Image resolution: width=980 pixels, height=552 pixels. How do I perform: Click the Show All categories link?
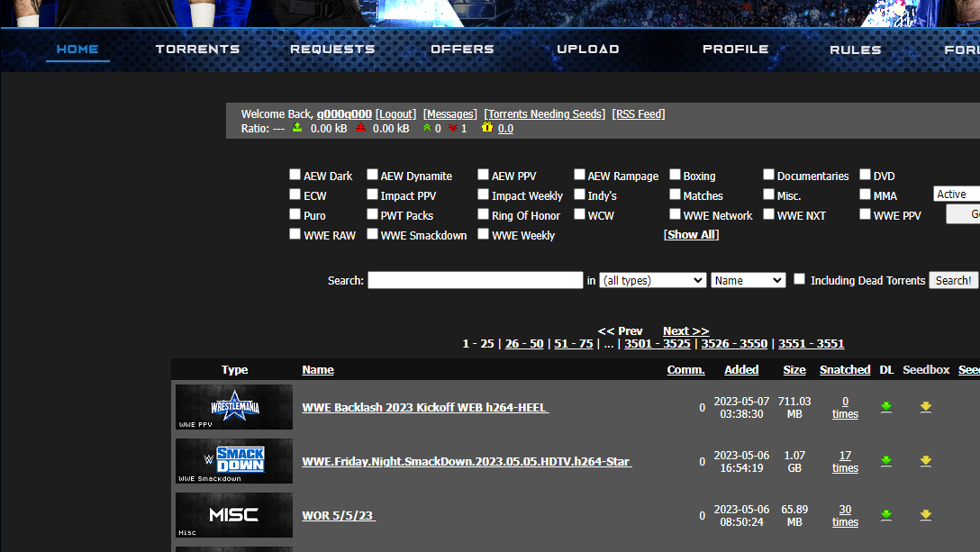[691, 234]
